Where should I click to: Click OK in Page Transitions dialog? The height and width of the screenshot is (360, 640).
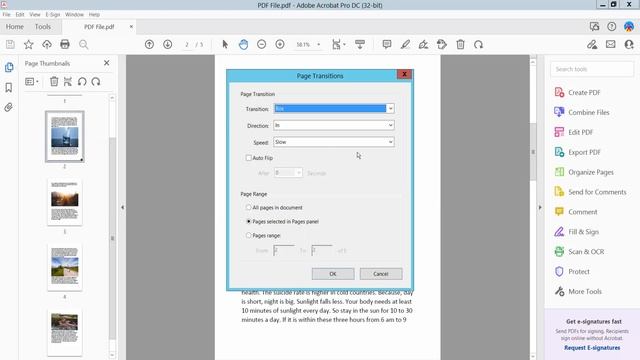333,274
